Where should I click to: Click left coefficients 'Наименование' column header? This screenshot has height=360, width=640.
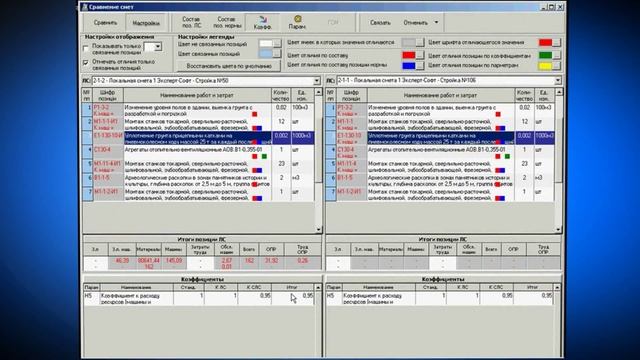coord(136,287)
